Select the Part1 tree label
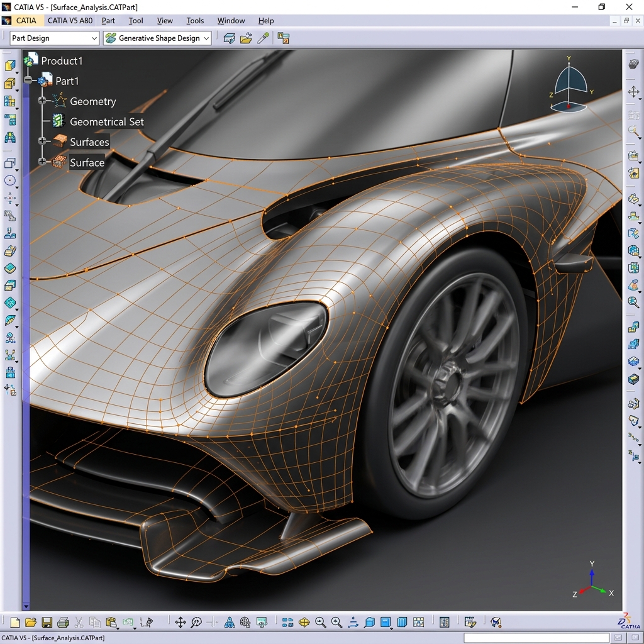This screenshot has width=644, height=644. tap(67, 81)
